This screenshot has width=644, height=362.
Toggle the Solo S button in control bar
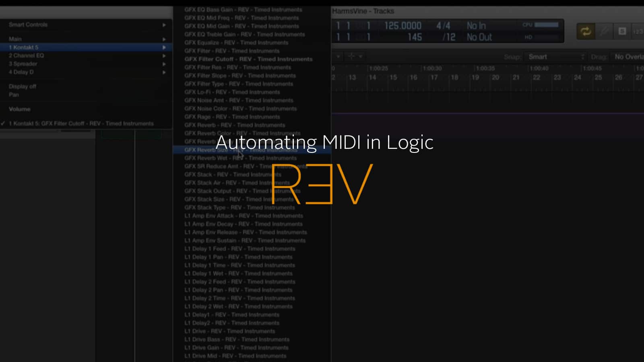pyautogui.click(x=622, y=31)
